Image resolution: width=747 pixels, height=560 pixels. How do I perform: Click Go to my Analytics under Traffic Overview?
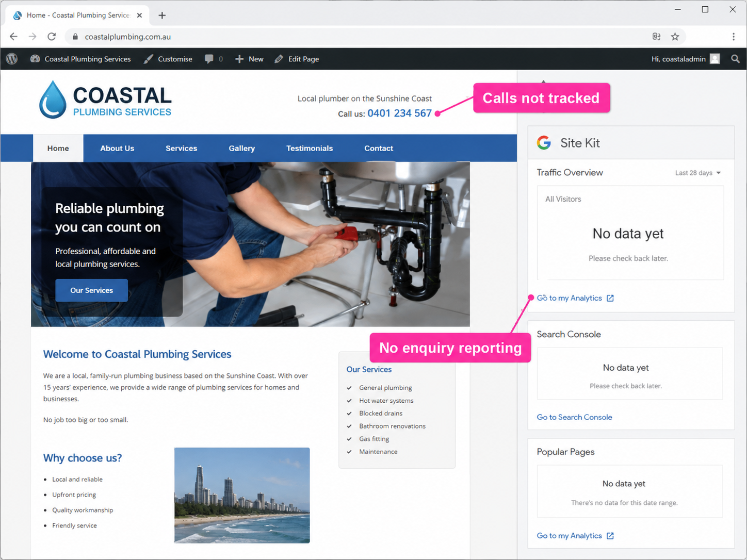click(570, 298)
